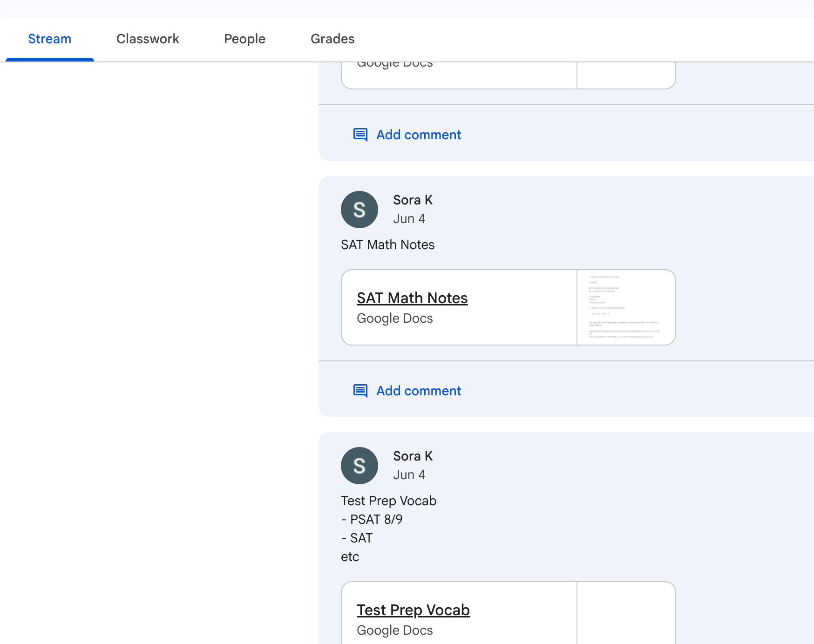814x644 pixels.
Task: Click comment icon under the topmost post
Action: (360, 135)
